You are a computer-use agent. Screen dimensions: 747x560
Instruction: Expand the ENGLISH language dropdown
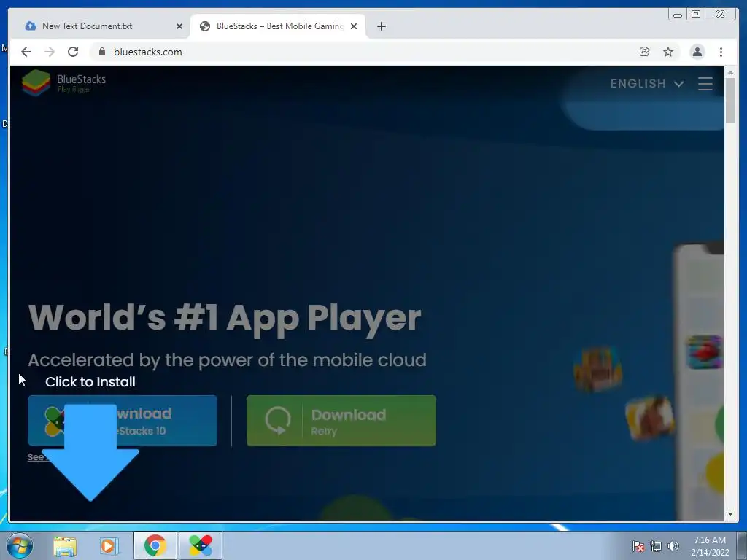pos(647,83)
